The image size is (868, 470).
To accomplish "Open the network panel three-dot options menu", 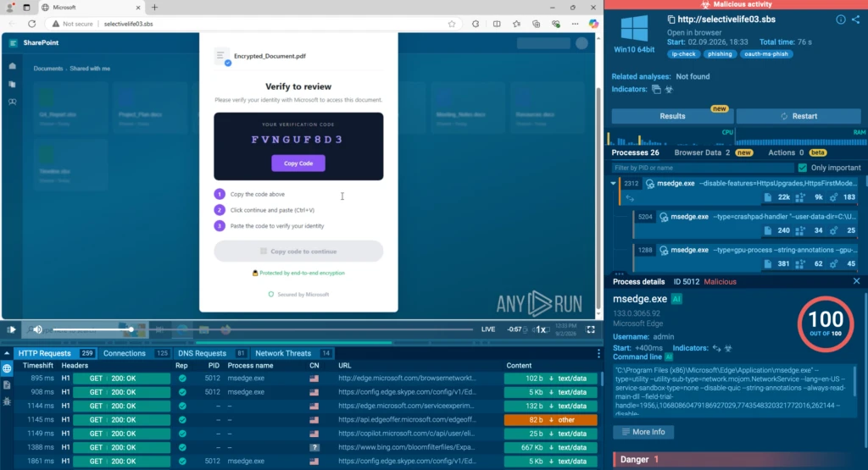I will 598,353.
